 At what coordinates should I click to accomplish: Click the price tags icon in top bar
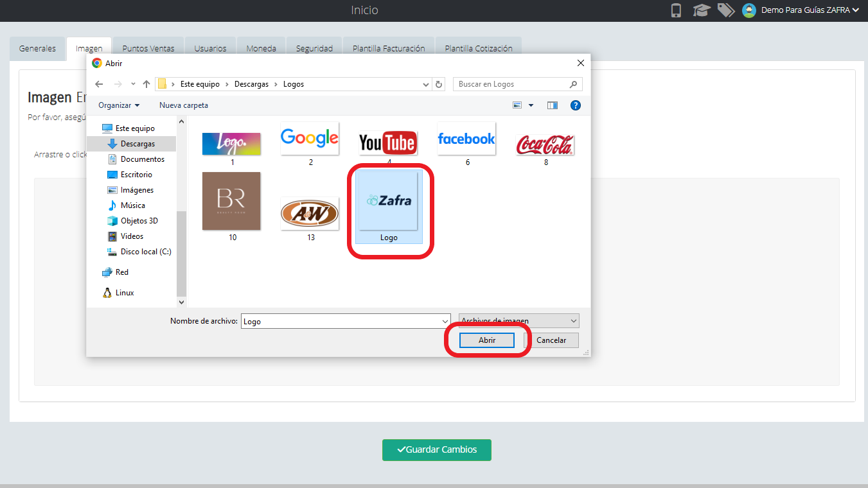pyautogui.click(x=726, y=10)
